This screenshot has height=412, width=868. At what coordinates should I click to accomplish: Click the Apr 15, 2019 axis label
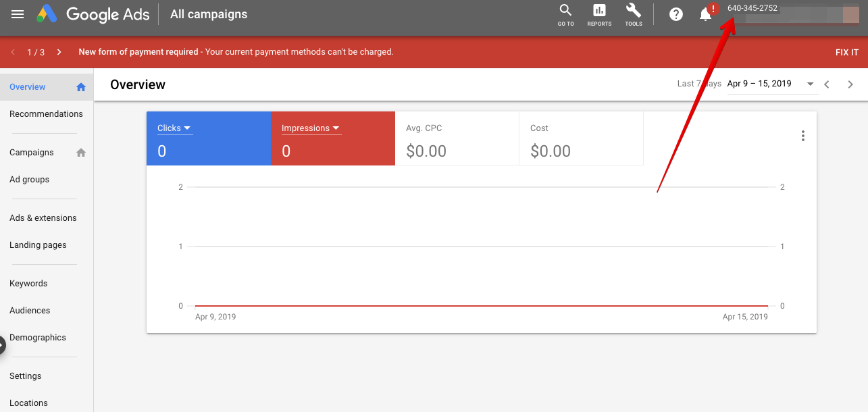pos(745,317)
